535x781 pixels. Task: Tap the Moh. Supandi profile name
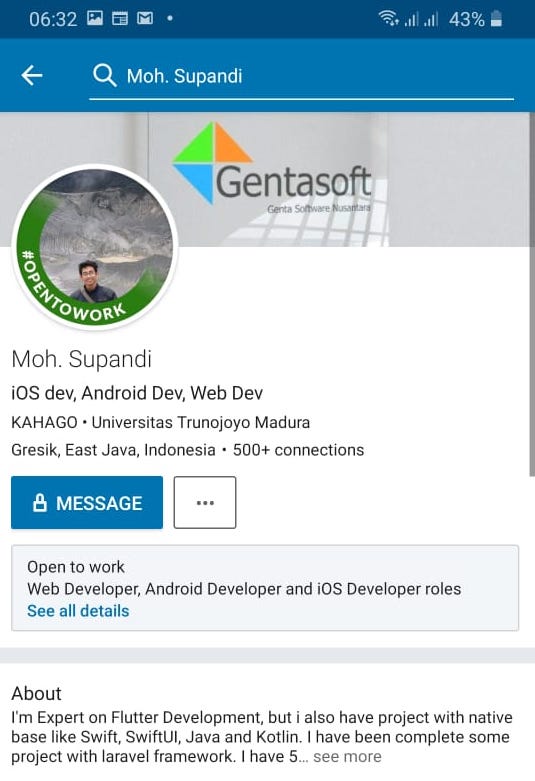click(x=82, y=359)
